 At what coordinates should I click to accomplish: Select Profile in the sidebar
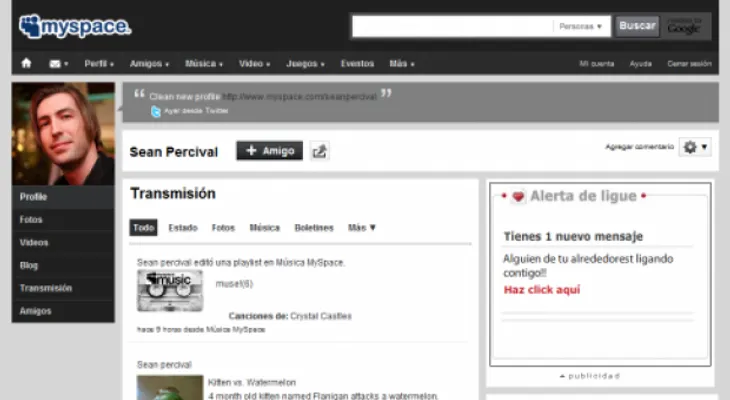63,197
